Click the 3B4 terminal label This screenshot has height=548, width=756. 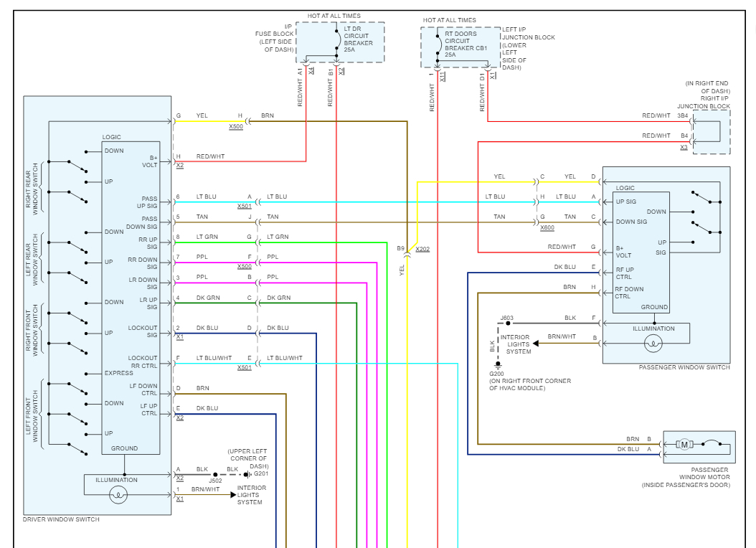click(x=682, y=115)
